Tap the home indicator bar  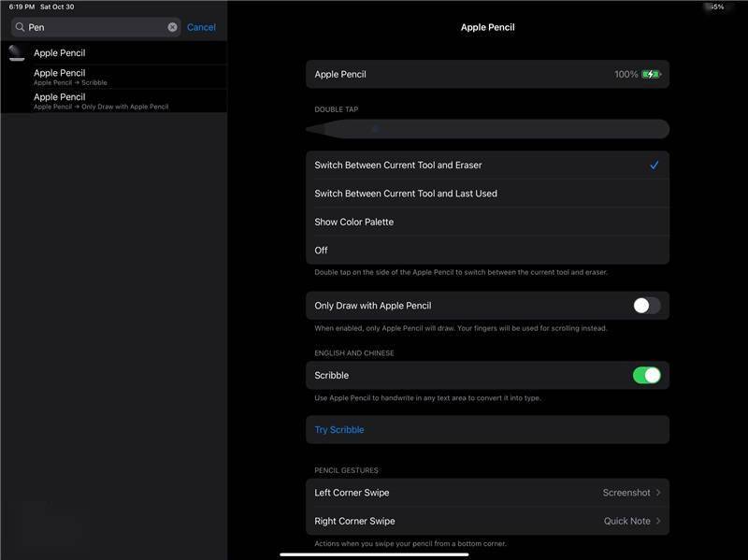[374, 554]
